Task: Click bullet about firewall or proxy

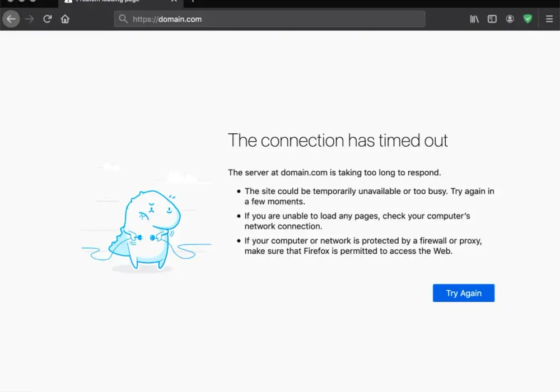Action: [363, 246]
